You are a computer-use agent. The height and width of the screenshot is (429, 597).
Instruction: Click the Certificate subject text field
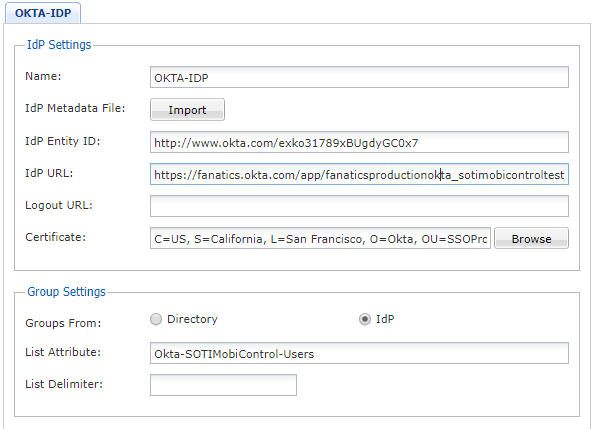pos(320,238)
